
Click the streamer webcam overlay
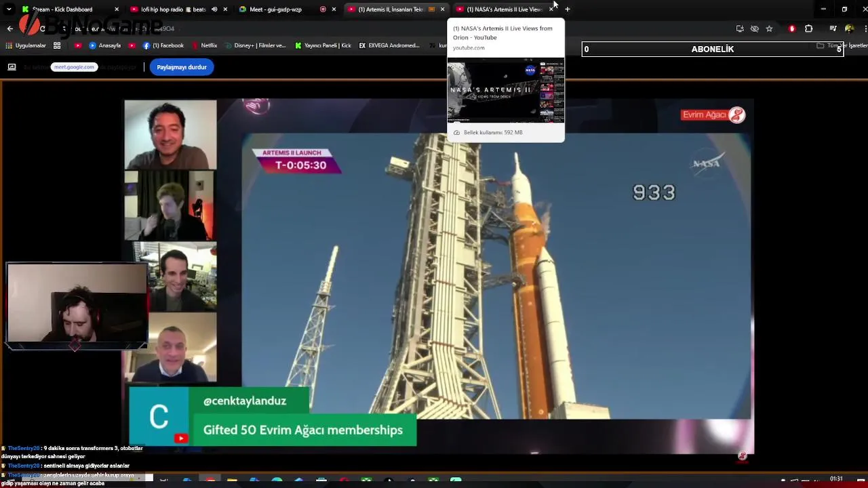tap(77, 304)
